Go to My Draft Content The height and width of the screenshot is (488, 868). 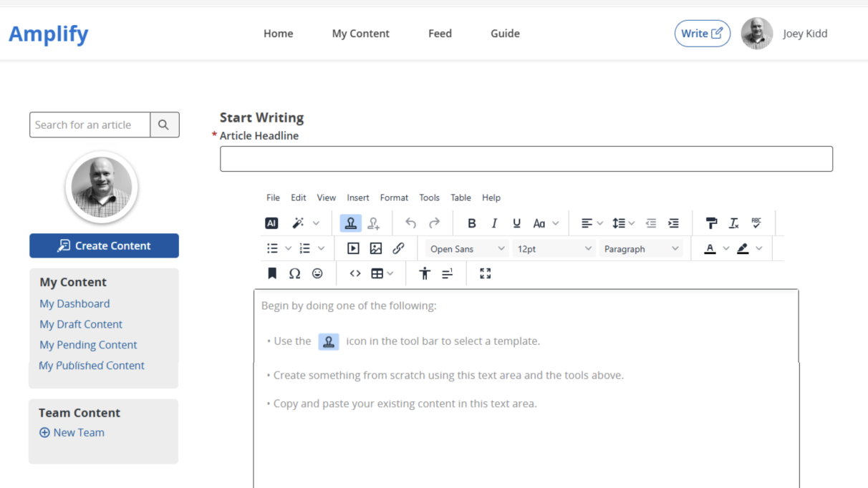pyautogui.click(x=81, y=324)
